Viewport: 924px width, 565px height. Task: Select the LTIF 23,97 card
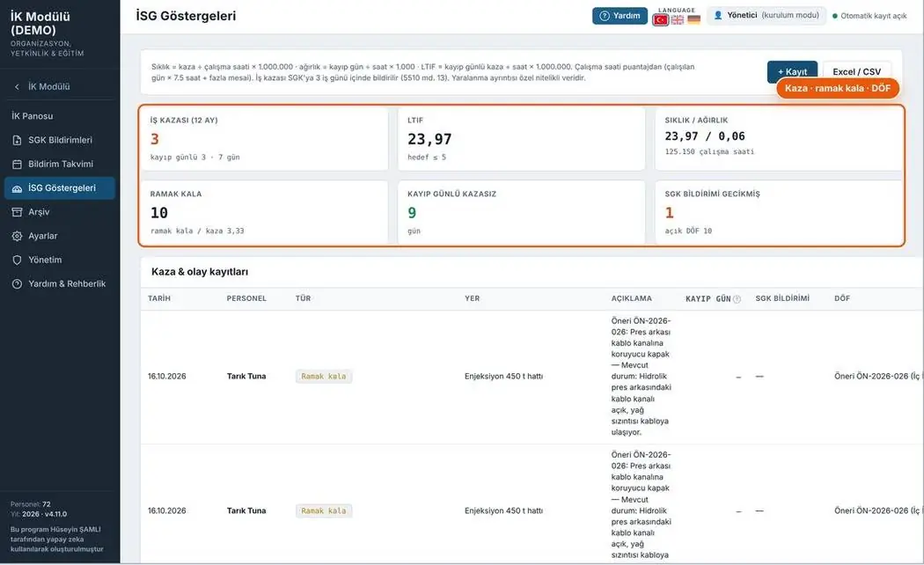click(522, 139)
